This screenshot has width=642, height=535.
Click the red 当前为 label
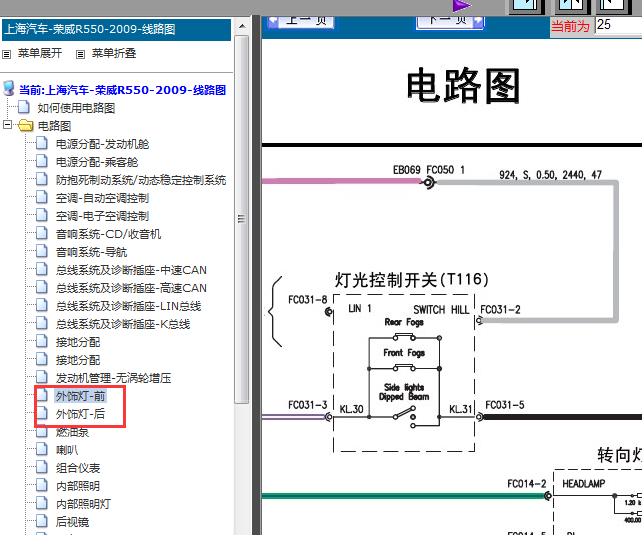570,26
